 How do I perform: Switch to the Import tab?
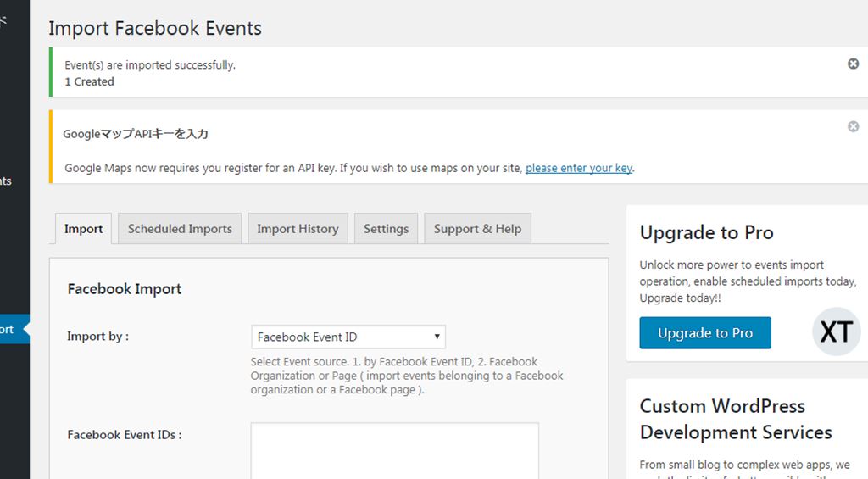(x=83, y=229)
